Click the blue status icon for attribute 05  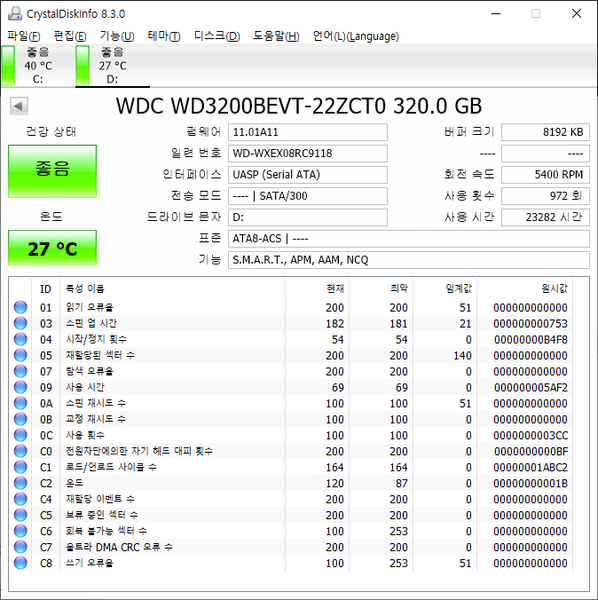tap(20, 355)
